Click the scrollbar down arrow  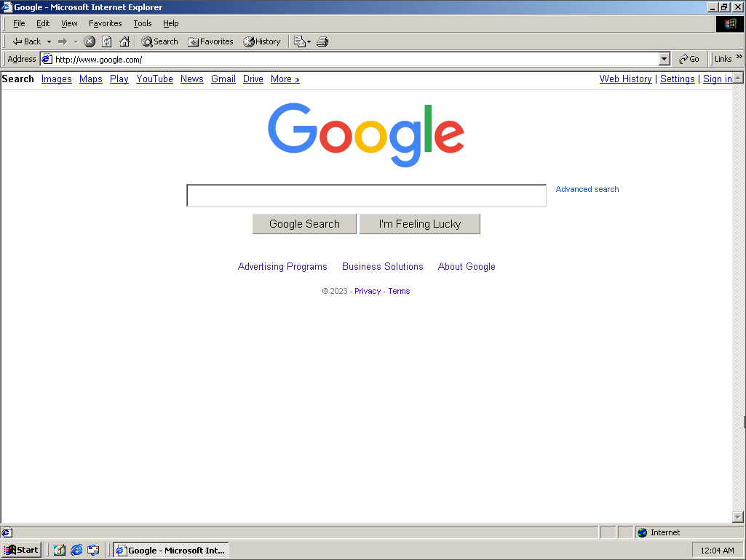[x=738, y=517]
